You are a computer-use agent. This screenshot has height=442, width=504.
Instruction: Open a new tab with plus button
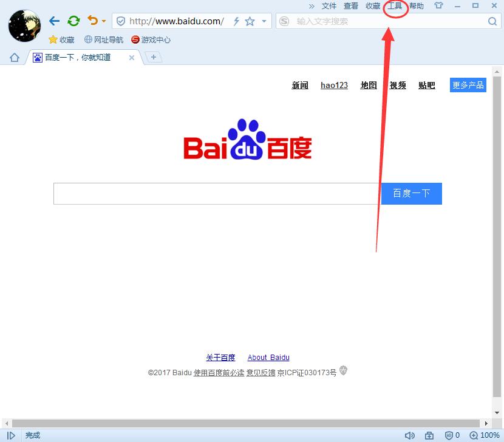154,58
